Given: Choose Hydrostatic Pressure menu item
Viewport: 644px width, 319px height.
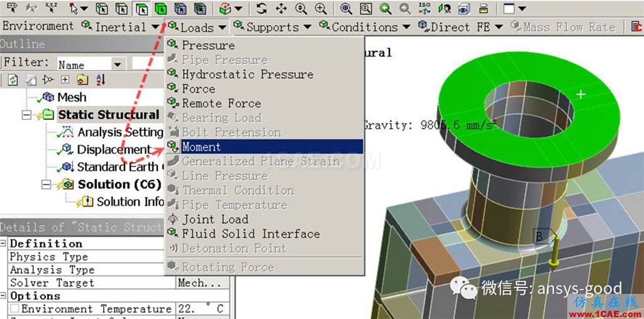Looking at the screenshot, I should coord(265,74).
